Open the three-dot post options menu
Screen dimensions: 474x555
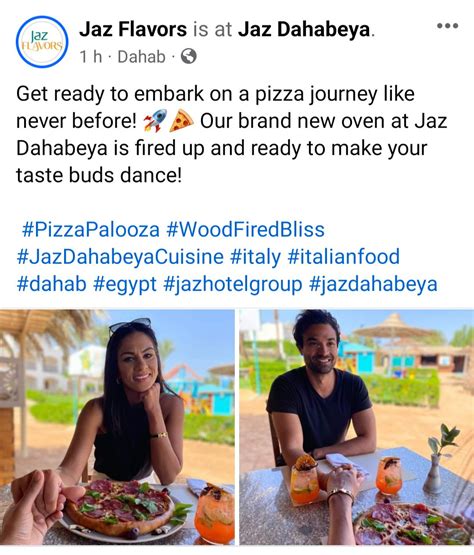pos(447,26)
